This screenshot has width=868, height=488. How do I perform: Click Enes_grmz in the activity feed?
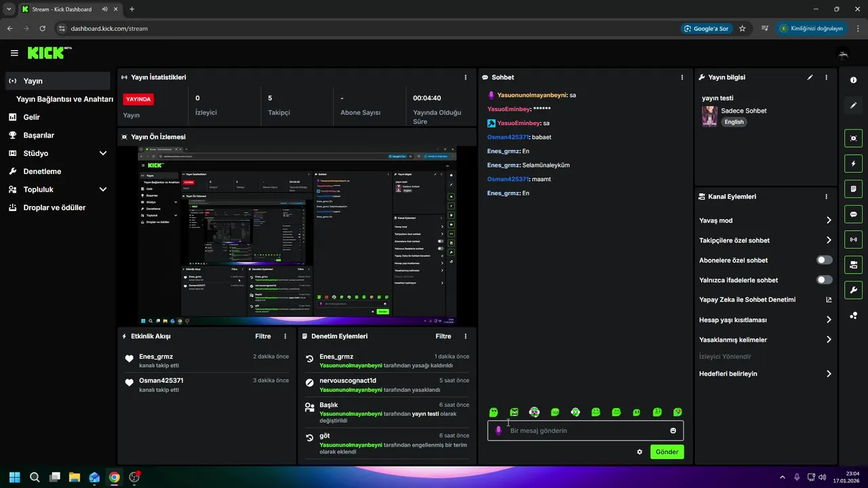[x=156, y=357]
